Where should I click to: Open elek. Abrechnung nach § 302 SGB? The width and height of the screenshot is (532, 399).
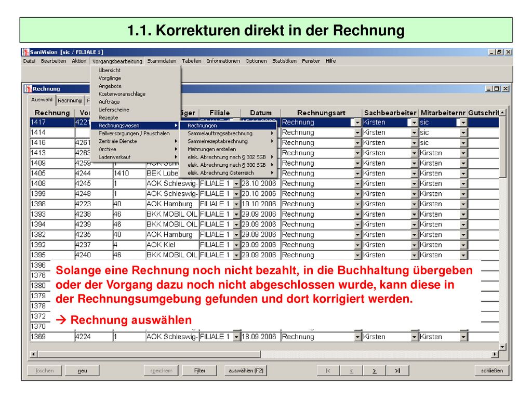point(228,157)
